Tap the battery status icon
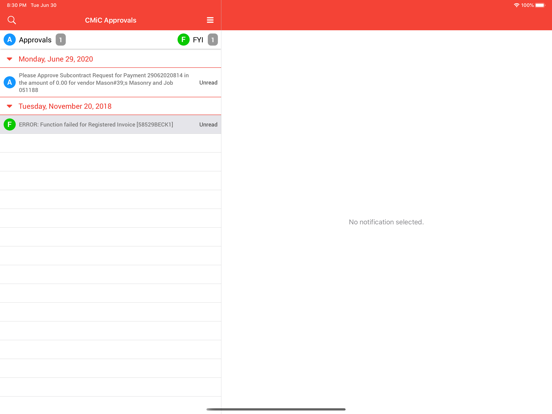Viewport: 552px width, 414px height. tap(540, 5)
